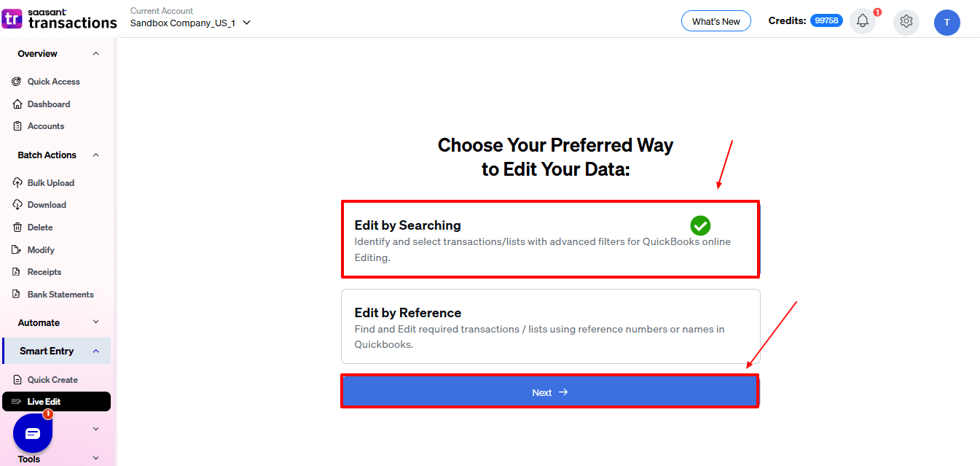Open the Receipts section
980x466 pixels.
(x=45, y=271)
